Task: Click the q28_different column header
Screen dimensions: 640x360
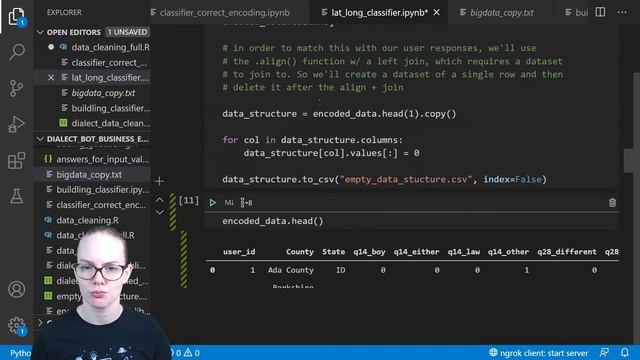Action: pyautogui.click(x=567, y=252)
